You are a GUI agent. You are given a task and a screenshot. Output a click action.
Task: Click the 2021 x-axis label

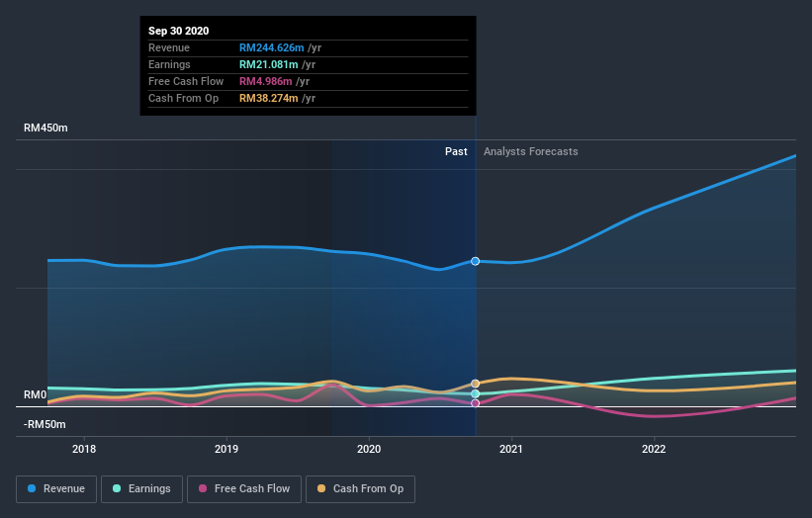pos(511,449)
